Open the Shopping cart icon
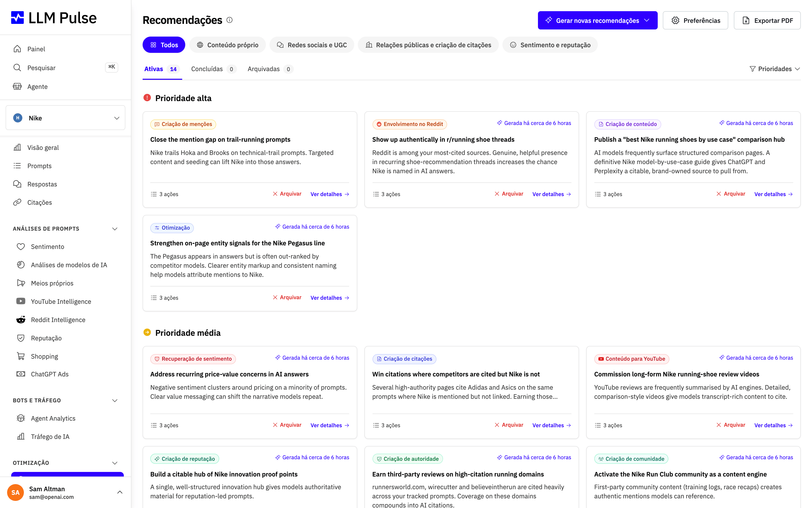The height and width of the screenshot is (508, 812). point(21,356)
